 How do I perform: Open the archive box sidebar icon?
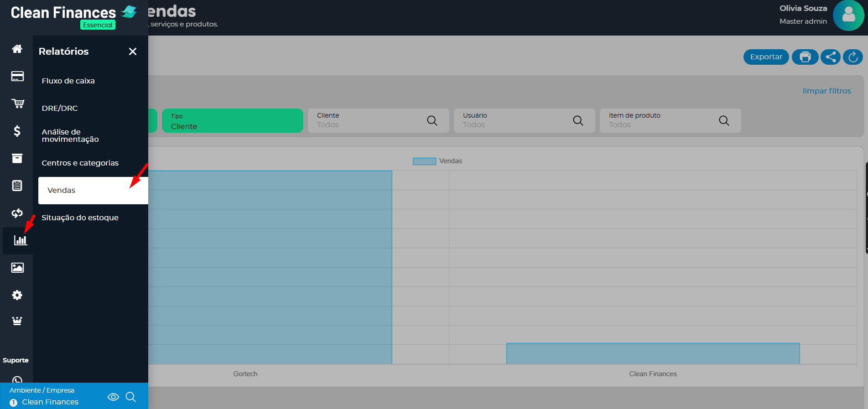pos(17,158)
